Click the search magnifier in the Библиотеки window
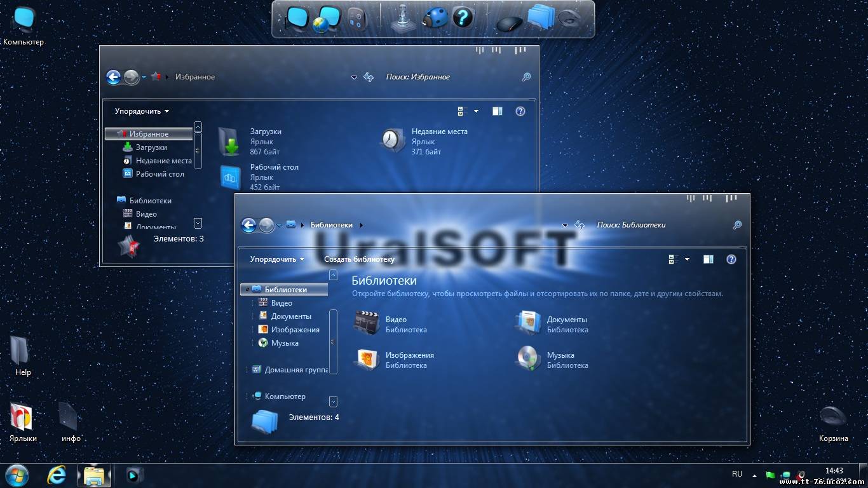This screenshot has width=868, height=488. [737, 225]
